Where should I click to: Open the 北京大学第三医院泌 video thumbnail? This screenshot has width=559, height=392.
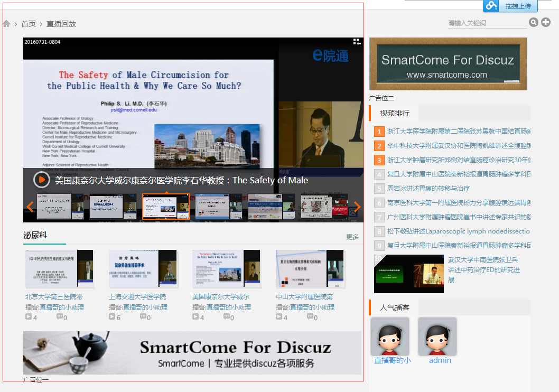tap(60, 268)
